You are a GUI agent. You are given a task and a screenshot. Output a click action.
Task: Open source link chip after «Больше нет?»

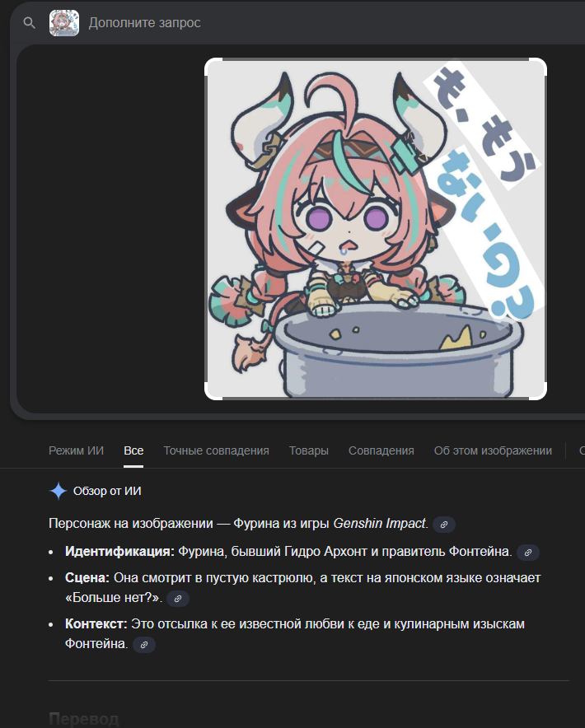[177, 599]
